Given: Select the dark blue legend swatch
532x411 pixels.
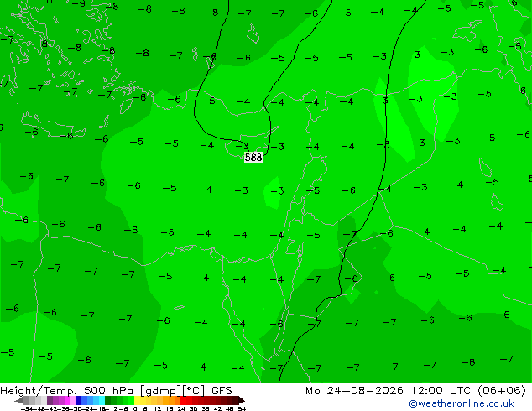Looking at the screenshot, I should (79, 400).
